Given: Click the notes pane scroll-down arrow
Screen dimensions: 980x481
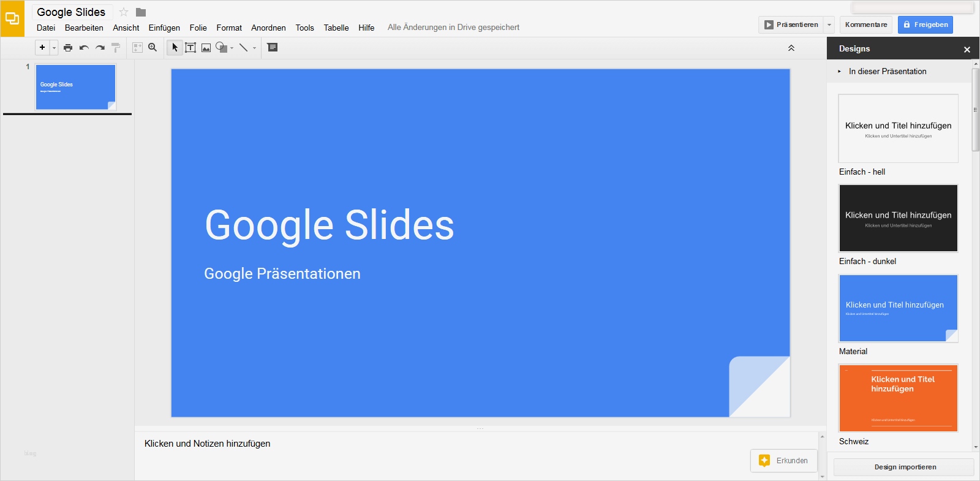Looking at the screenshot, I should (822, 476).
